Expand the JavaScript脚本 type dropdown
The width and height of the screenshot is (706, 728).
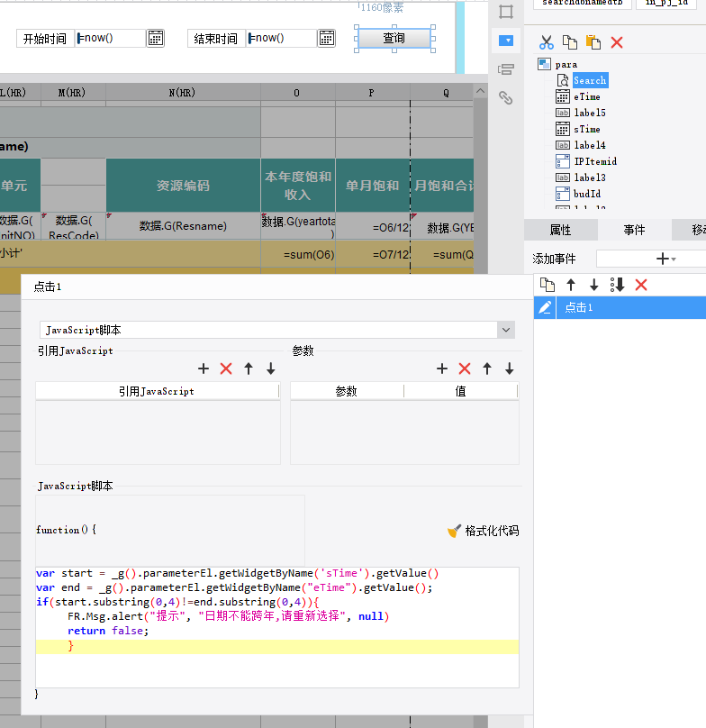pyautogui.click(x=506, y=330)
